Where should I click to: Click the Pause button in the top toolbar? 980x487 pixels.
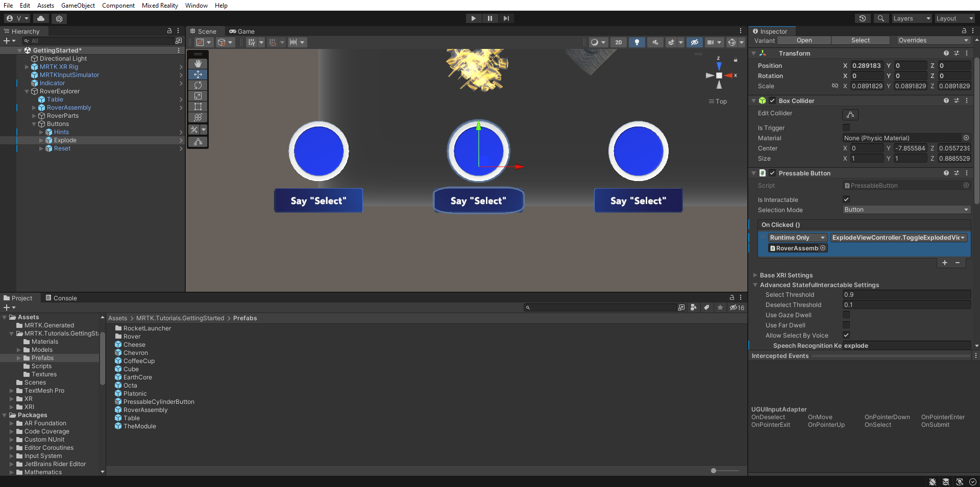pos(489,18)
